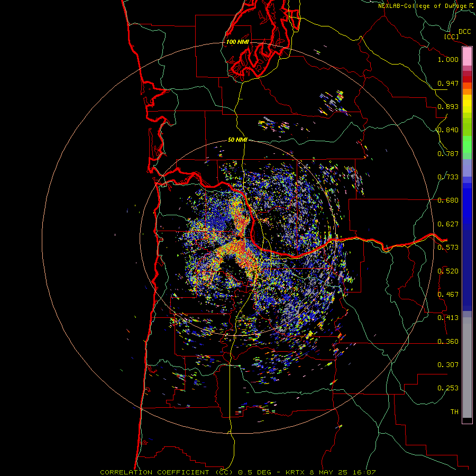
Task: Select the 0.413 value on the scale
Action: pos(448,318)
